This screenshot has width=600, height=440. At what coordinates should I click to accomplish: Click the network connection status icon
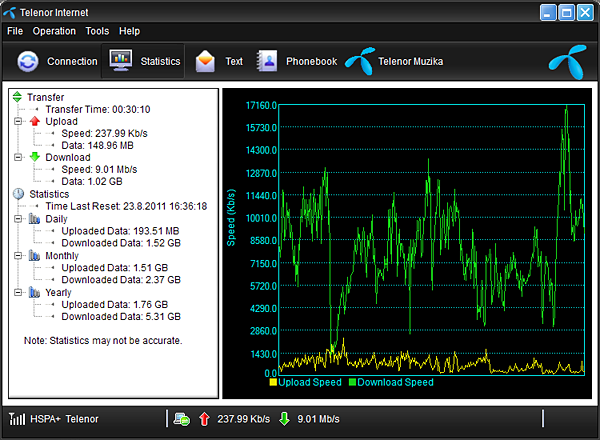coord(181,419)
